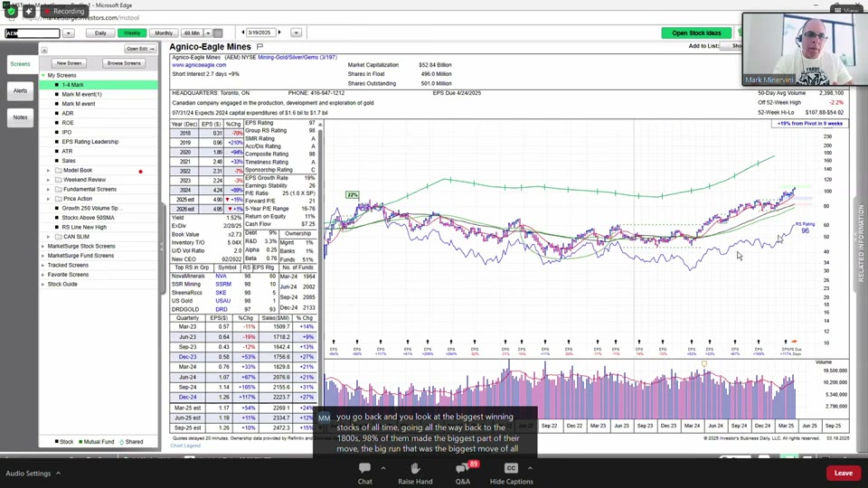Expand Tracked Screens

click(x=43, y=265)
